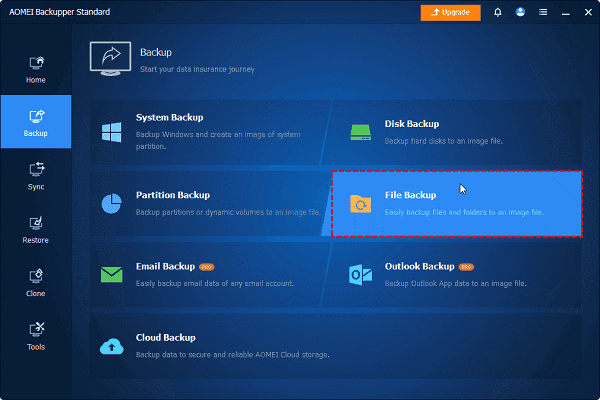
Task: Click "Start your data insurance journey" text
Action: 197,69
